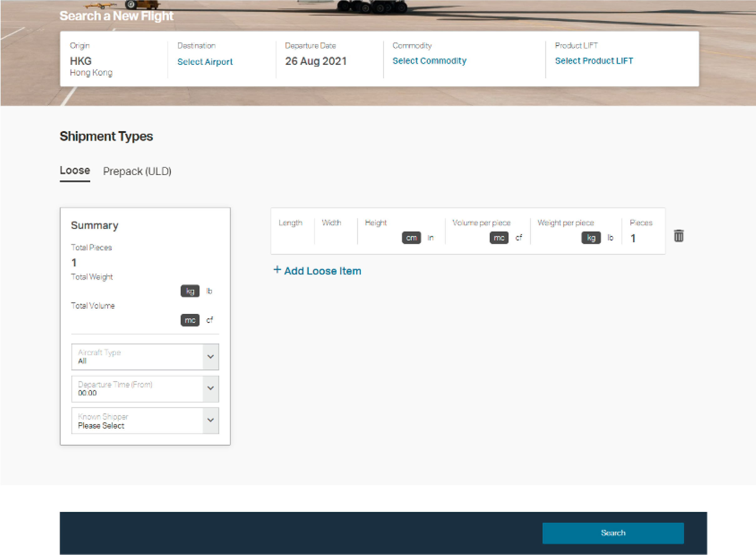
Task: Click the Length input field
Action: (292, 238)
